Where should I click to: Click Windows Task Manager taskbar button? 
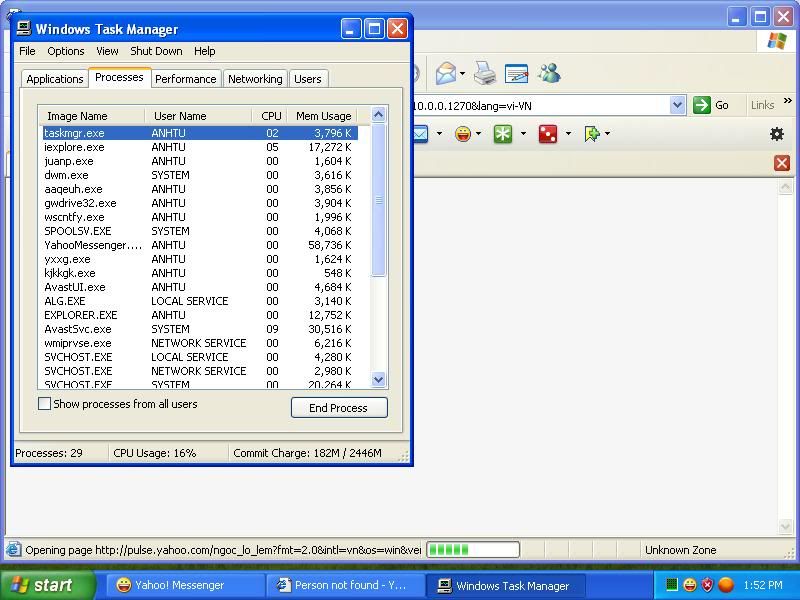coord(506,585)
